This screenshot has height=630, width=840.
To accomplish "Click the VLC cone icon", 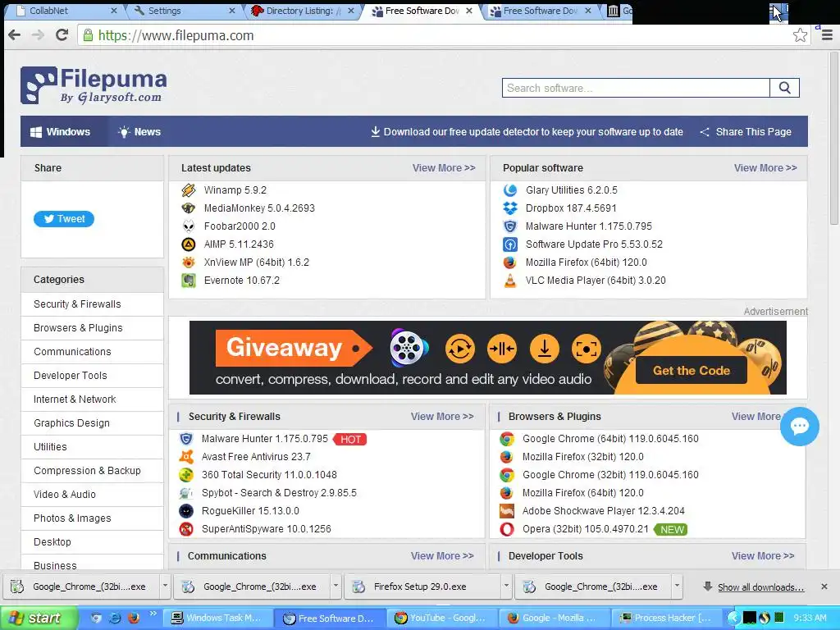I will [510, 281].
